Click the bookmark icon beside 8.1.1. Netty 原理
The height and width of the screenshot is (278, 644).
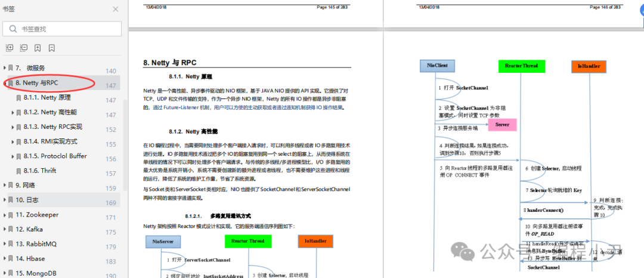18,98
